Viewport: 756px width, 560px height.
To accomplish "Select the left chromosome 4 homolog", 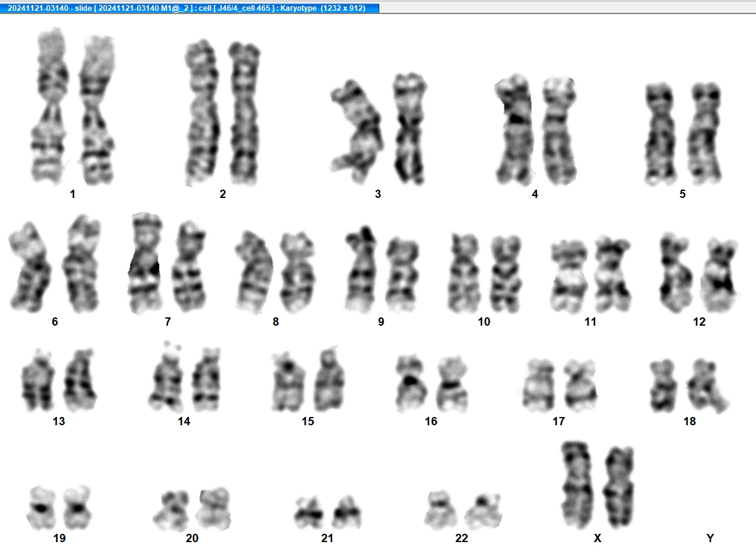I will [x=514, y=130].
